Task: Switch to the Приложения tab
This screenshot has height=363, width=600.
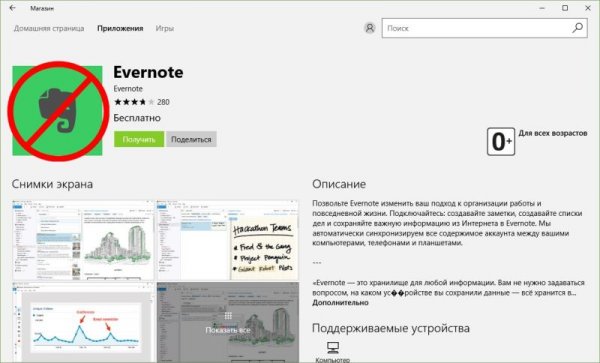Action: click(x=120, y=28)
